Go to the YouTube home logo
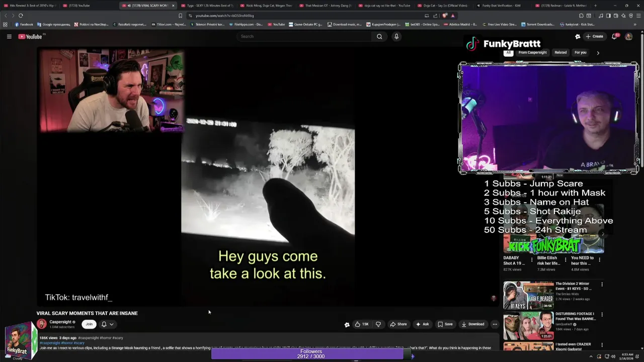Screen dimensions: 644x362 coord(30,36)
